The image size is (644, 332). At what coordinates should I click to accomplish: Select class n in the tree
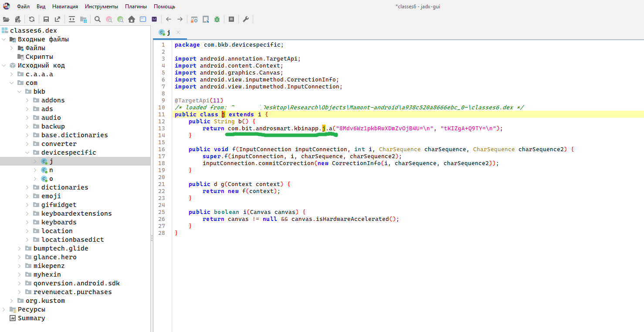51,170
